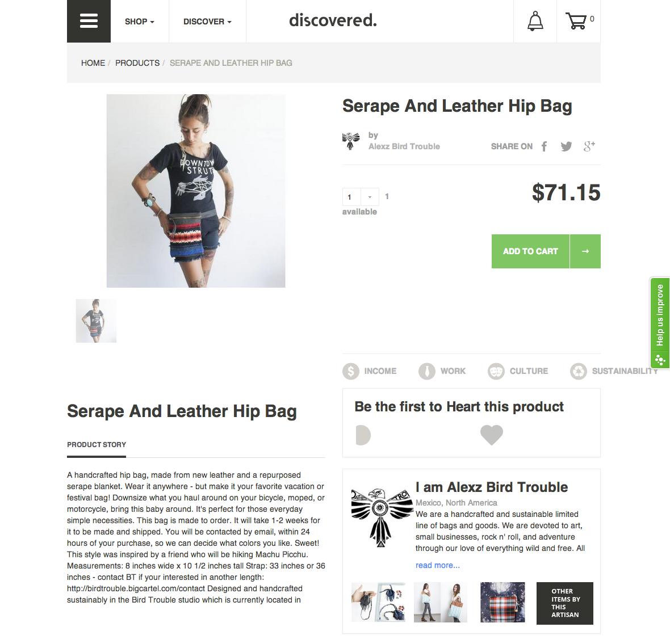The image size is (670, 644).
Task: Open the hamburger menu icon
Action: click(x=89, y=21)
